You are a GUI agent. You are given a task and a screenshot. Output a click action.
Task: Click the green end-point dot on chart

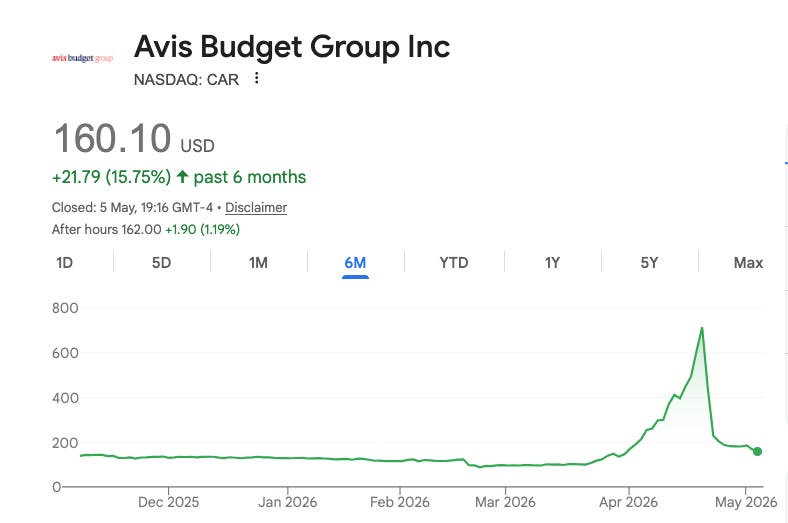757,452
